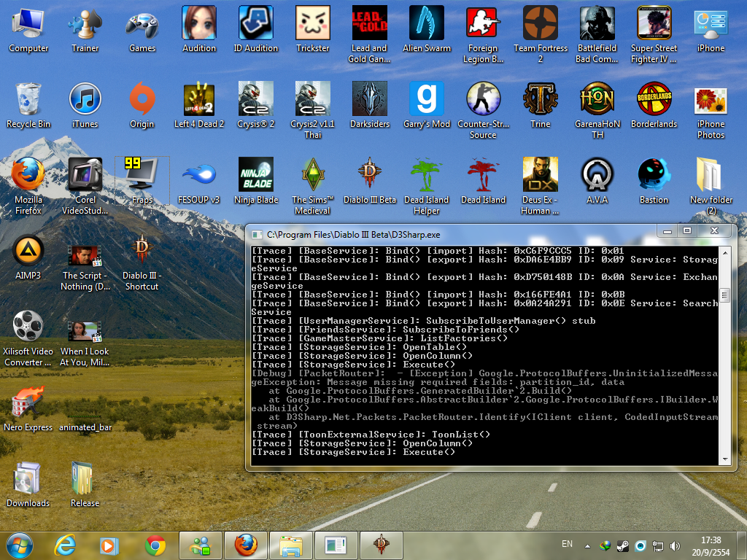Select the Diablo III Beta desktop icon

coord(369,181)
